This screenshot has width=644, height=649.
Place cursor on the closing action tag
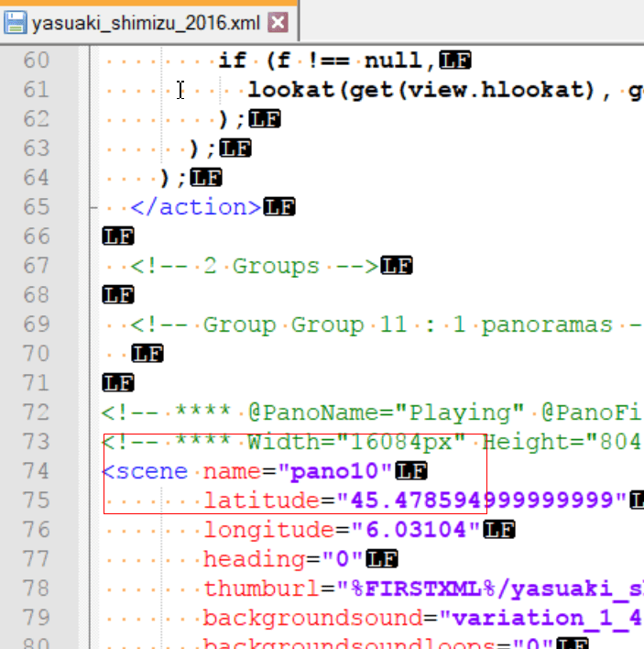click(196, 207)
